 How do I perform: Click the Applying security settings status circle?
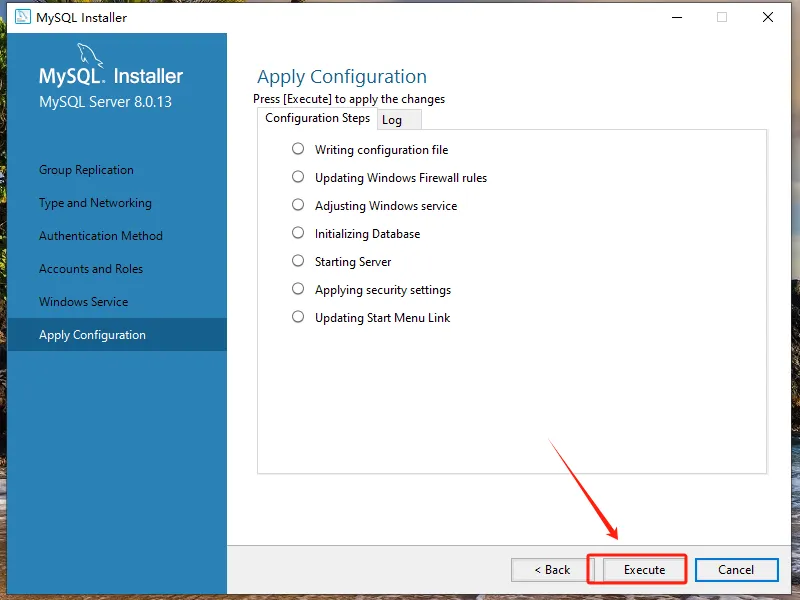[298, 289]
